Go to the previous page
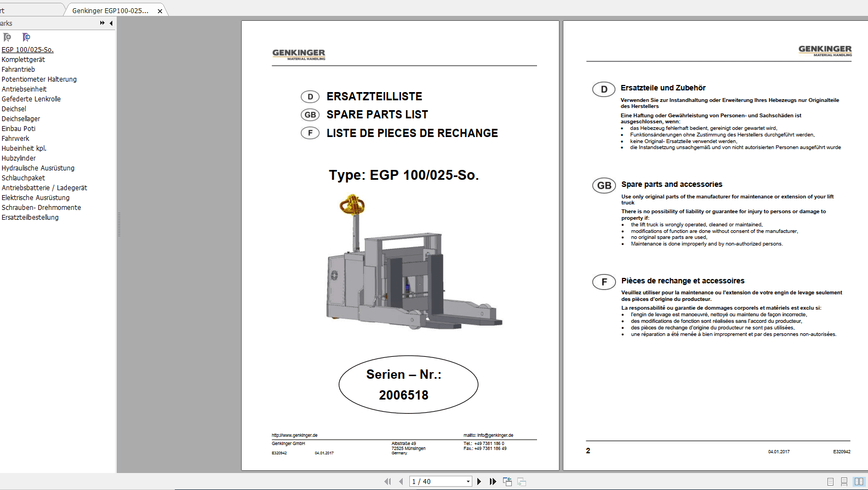868x490 pixels. [401, 481]
